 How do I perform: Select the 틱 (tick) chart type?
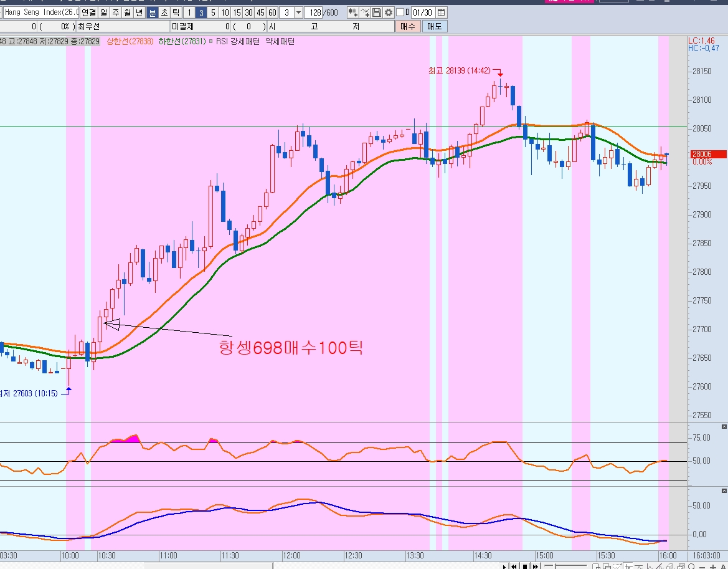[x=176, y=12]
